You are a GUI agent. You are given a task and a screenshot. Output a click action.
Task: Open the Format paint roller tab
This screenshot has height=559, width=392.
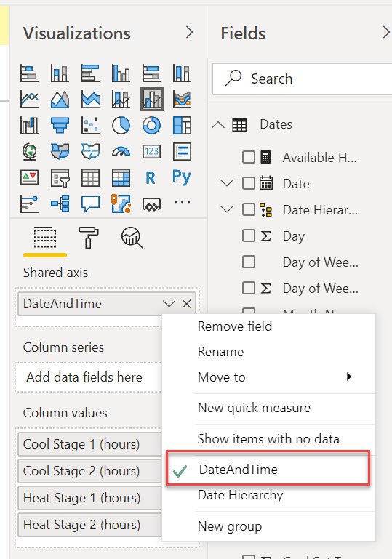coord(88,238)
